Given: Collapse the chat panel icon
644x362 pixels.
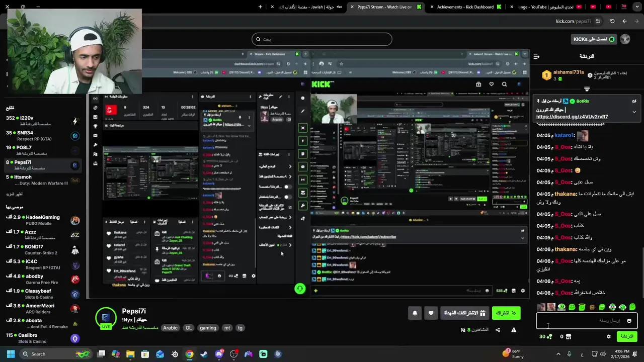Looking at the screenshot, I should (x=536, y=56).
